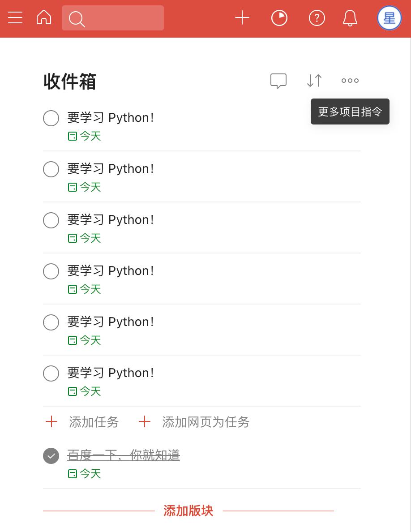The width and height of the screenshot is (411, 532).
Task: Check off the third 要学习 Python! task
Action: coord(51,220)
